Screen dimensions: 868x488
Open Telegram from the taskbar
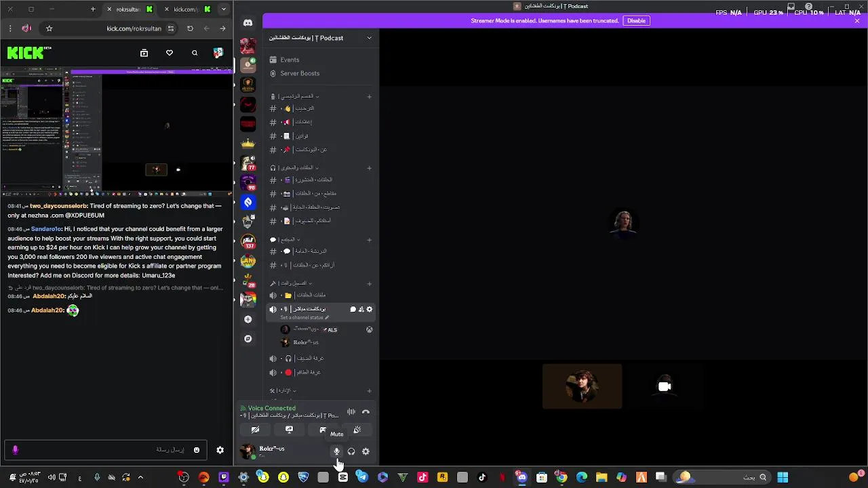(x=363, y=477)
